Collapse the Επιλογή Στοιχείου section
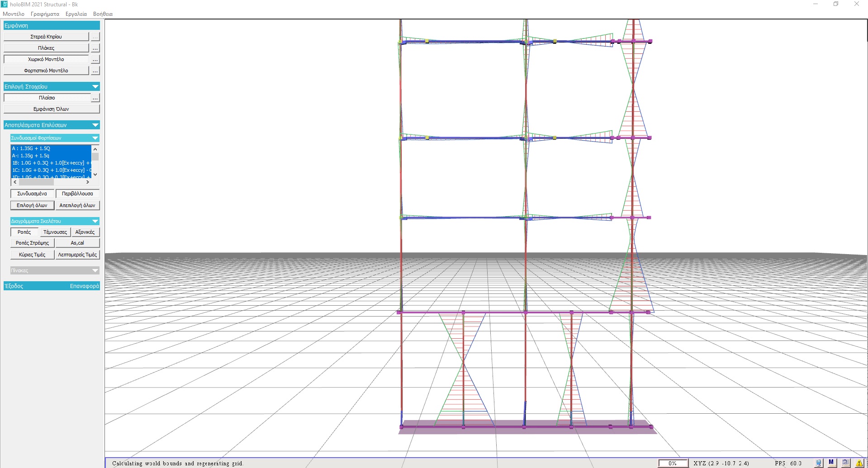The width and height of the screenshot is (868, 468). pos(95,86)
